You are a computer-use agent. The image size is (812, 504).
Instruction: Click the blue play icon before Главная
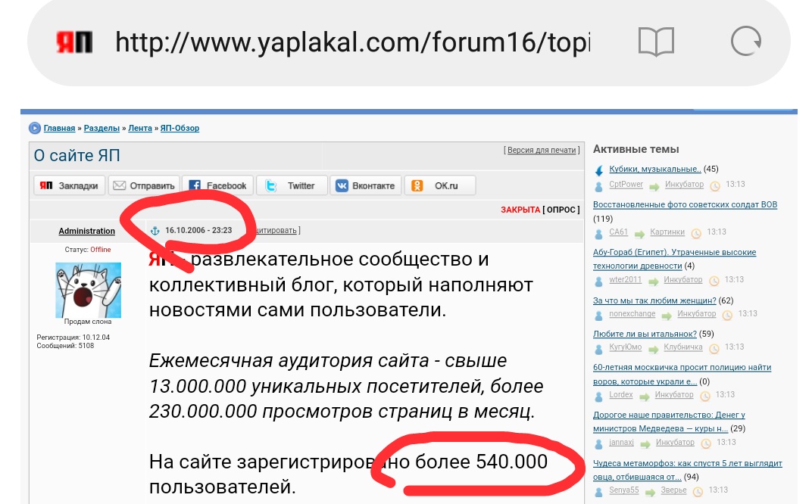(x=35, y=128)
